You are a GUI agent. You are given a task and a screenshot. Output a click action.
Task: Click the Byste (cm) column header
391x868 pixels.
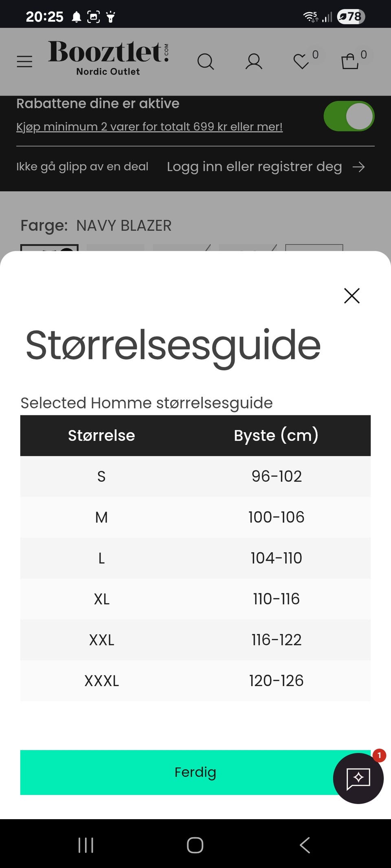(x=276, y=435)
